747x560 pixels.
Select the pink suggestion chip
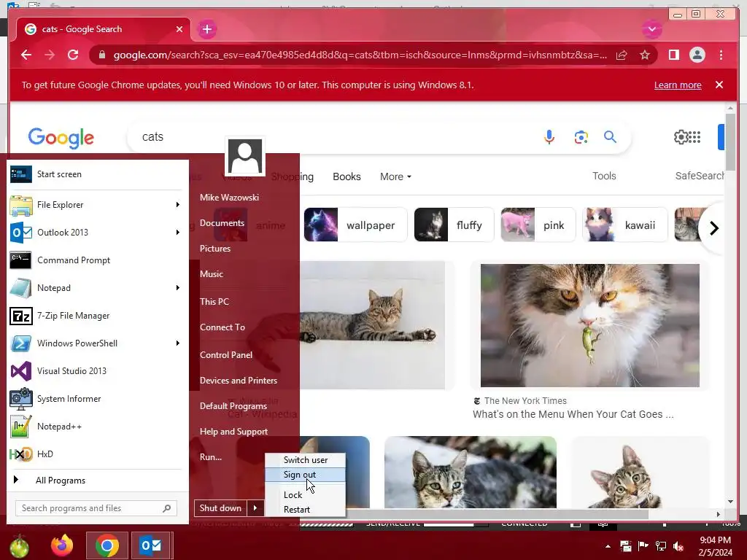[538, 225]
